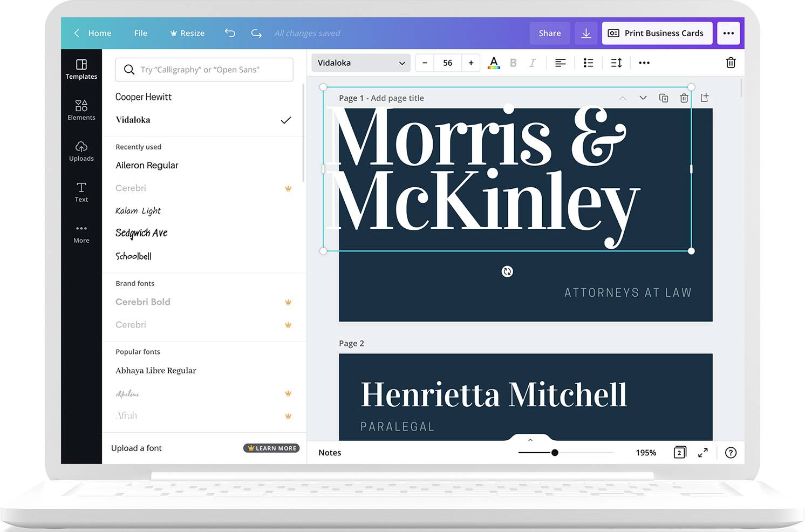Open the Text panel

81,192
